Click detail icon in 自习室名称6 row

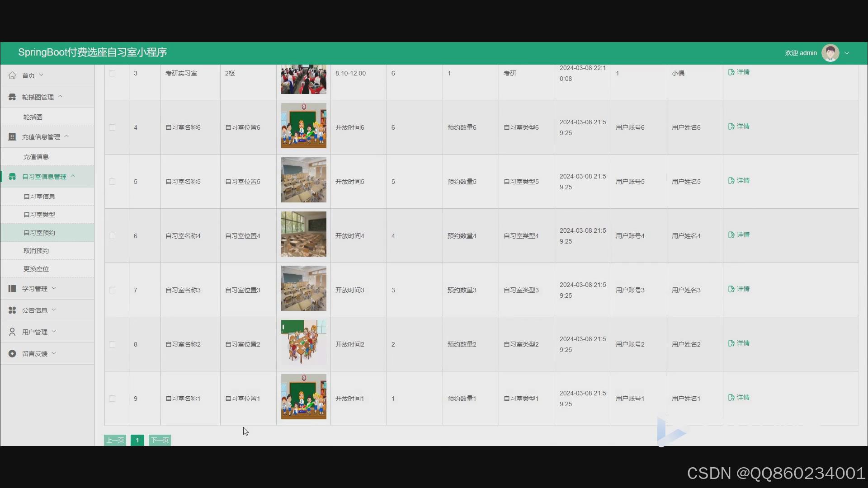click(731, 127)
